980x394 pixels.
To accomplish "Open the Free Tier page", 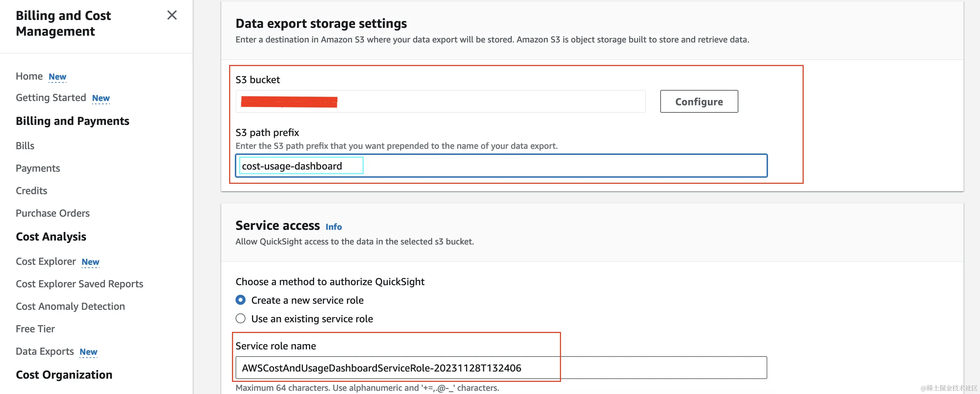I will pyautogui.click(x=35, y=329).
